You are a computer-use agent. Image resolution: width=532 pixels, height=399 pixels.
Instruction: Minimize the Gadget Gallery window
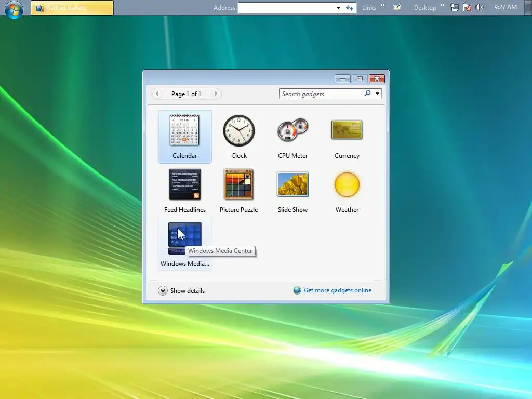(x=343, y=79)
